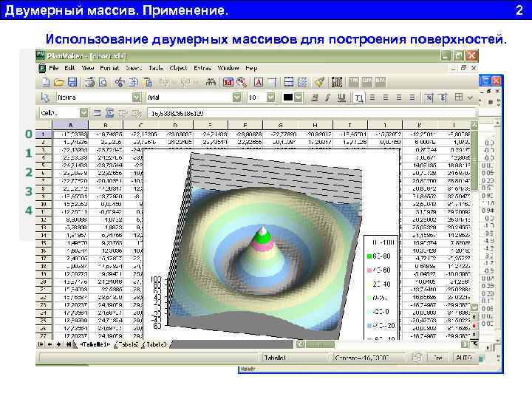Copy selection using Copy icon
Image resolution: width=532 pixels, height=399 pixels.
click(x=133, y=82)
